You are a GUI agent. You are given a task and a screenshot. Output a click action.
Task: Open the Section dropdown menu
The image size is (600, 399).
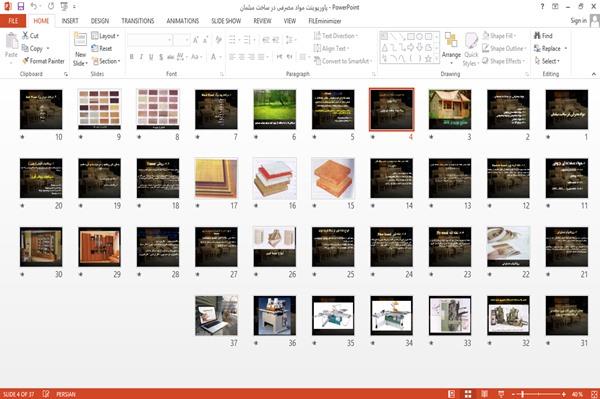coord(106,61)
